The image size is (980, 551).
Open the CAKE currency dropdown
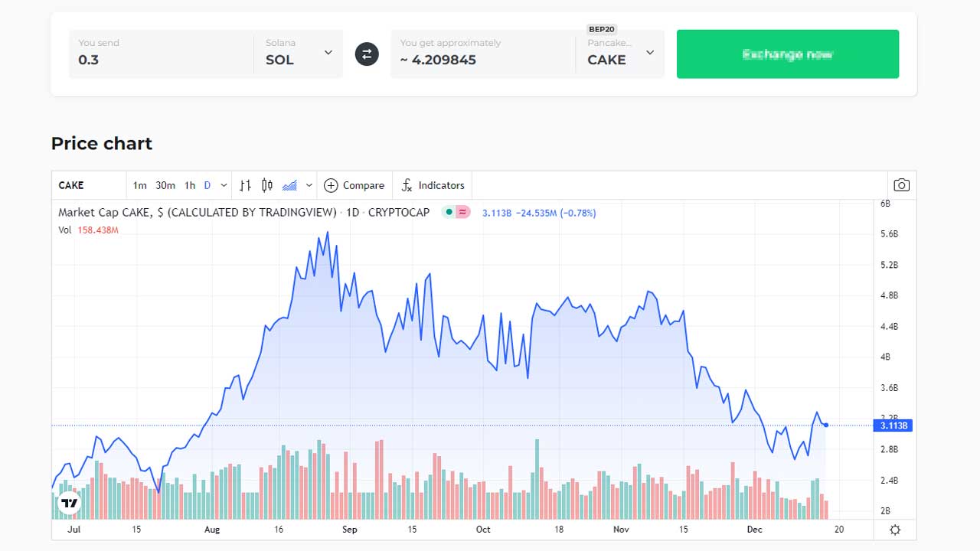pyautogui.click(x=620, y=54)
